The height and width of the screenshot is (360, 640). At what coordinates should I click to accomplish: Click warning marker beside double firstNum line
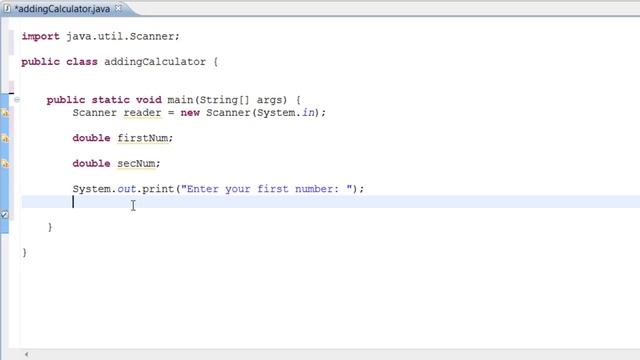pos(5,138)
